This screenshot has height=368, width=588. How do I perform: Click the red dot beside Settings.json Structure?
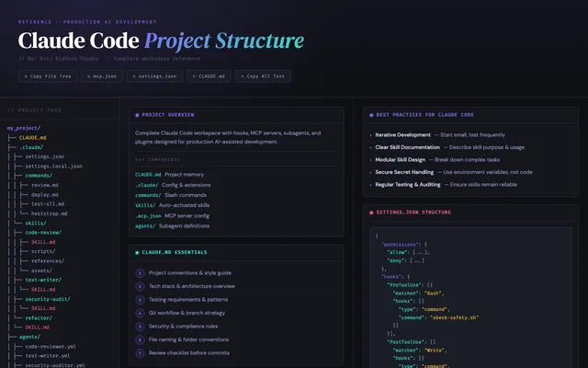pos(371,213)
